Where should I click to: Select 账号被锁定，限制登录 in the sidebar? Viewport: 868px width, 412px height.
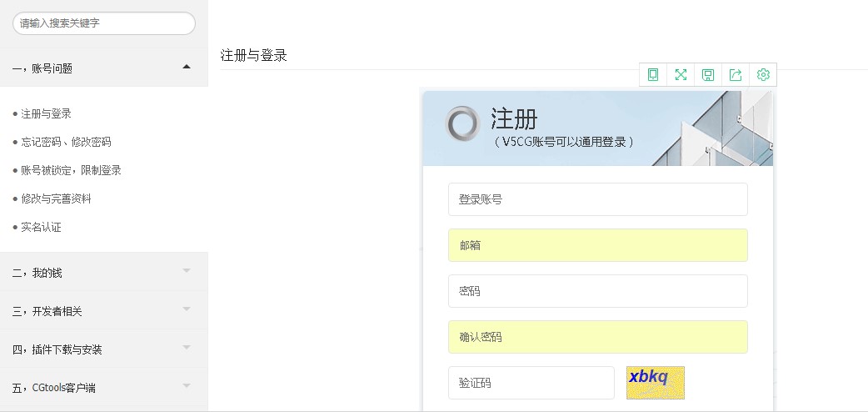coord(71,170)
